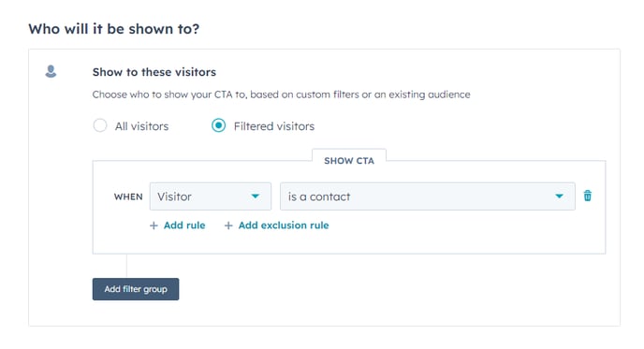Screen dimensions: 644x349
Task: Open the Visitor dropdown
Action: (x=211, y=196)
